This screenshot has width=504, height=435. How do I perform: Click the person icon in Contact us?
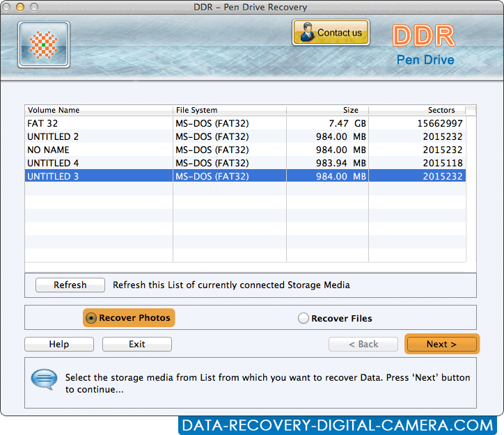pyautogui.click(x=307, y=32)
